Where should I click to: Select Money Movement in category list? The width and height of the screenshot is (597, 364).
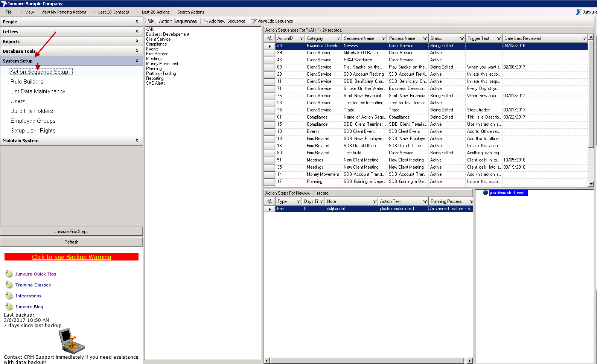pyautogui.click(x=162, y=64)
